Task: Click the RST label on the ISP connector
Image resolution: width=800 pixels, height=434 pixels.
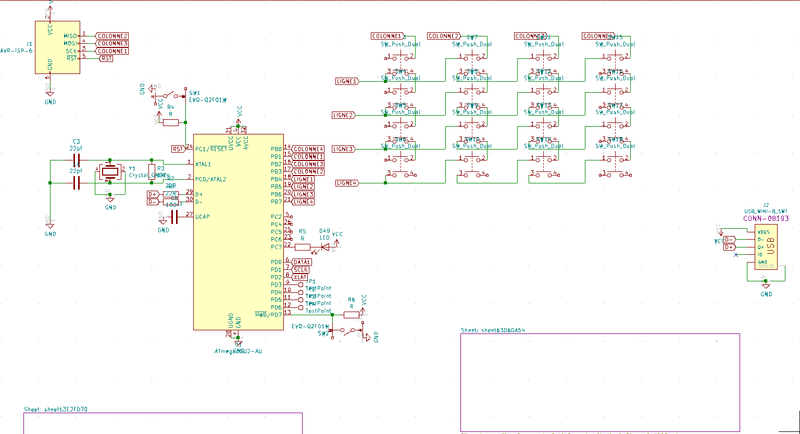Action: coord(105,59)
